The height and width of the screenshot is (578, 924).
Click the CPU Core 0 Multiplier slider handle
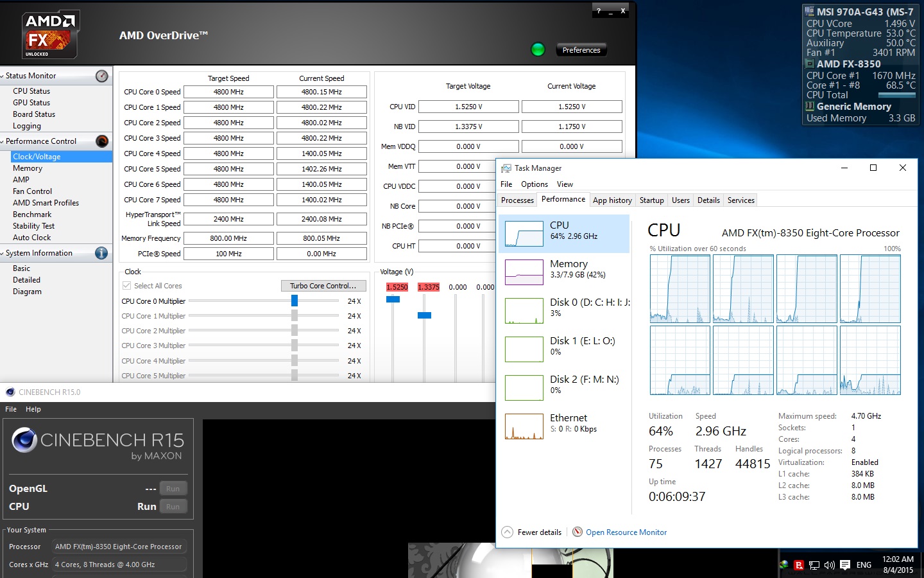(x=295, y=301)
